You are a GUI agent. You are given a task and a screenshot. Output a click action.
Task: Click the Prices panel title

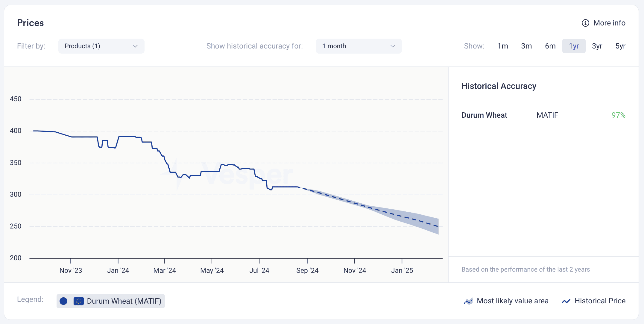pyautogui.click(x=31, y=23)
